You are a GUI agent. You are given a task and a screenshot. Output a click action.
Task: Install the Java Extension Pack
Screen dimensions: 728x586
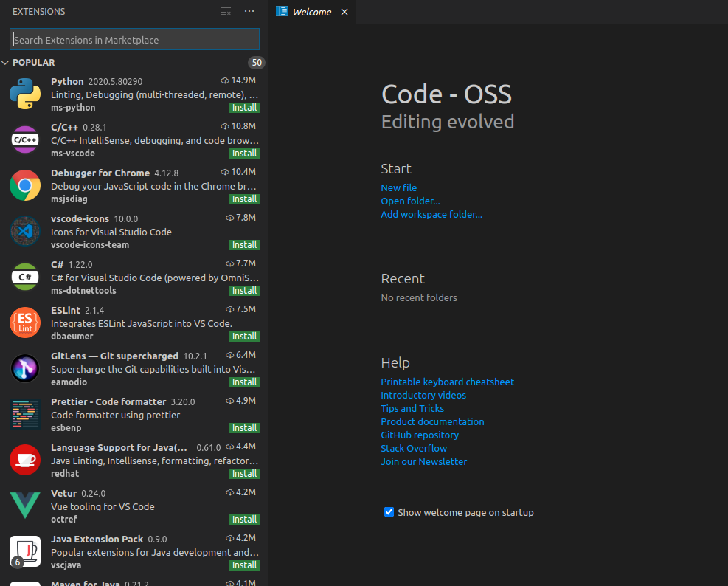point(244,565)
